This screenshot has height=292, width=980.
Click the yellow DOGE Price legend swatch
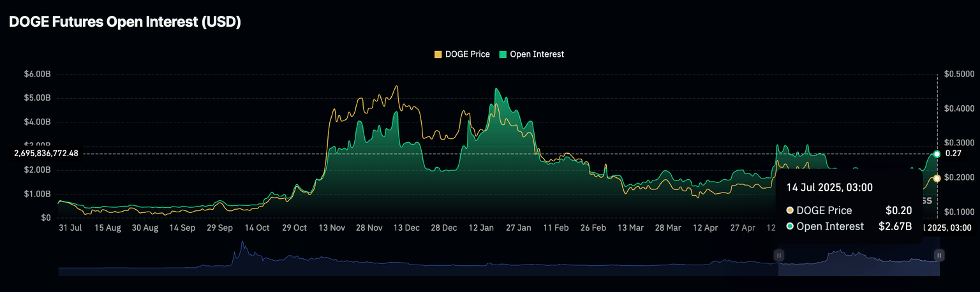[438, 54]
